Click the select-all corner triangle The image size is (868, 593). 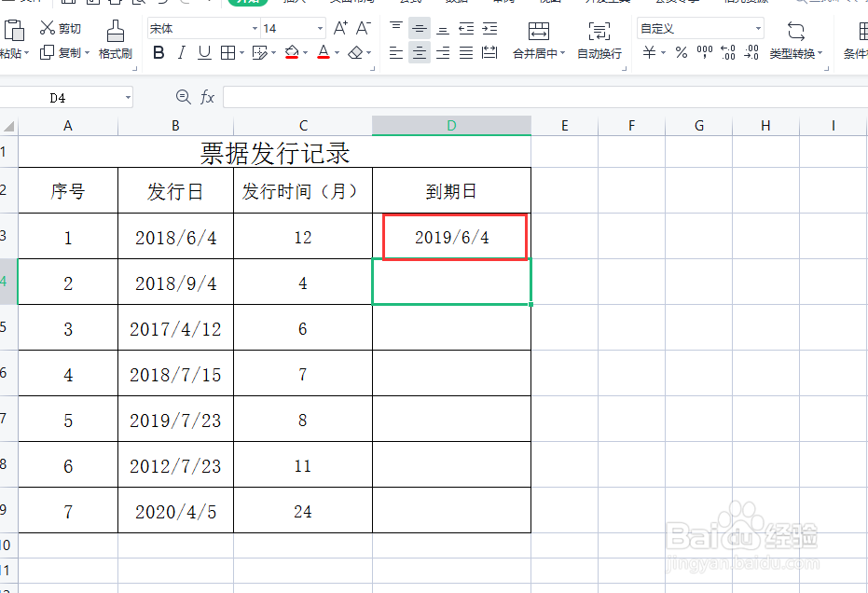(x=9, y=127)
